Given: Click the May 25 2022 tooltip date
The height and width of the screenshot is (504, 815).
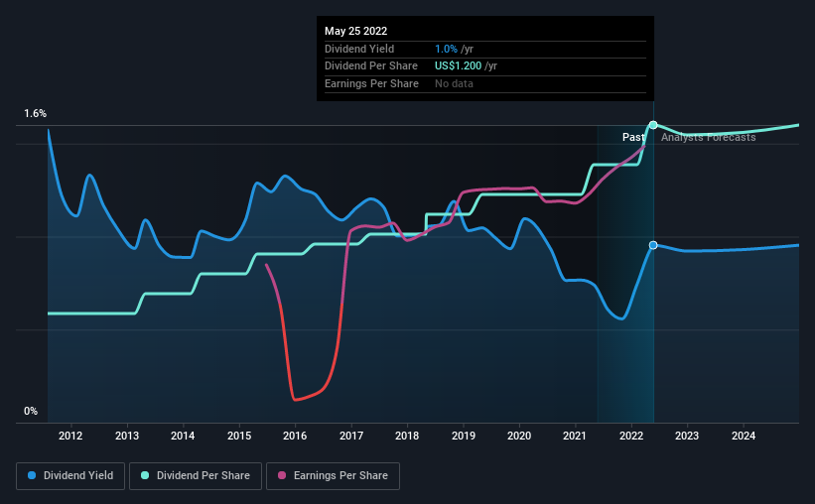Looking at the screenshot, I should tap(356, 31).
